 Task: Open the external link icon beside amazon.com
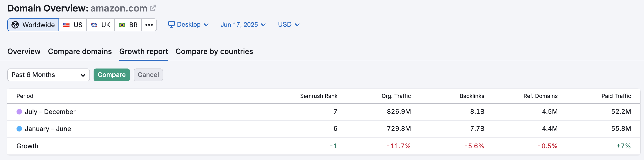pyautogui.click(x=153, y=8)
